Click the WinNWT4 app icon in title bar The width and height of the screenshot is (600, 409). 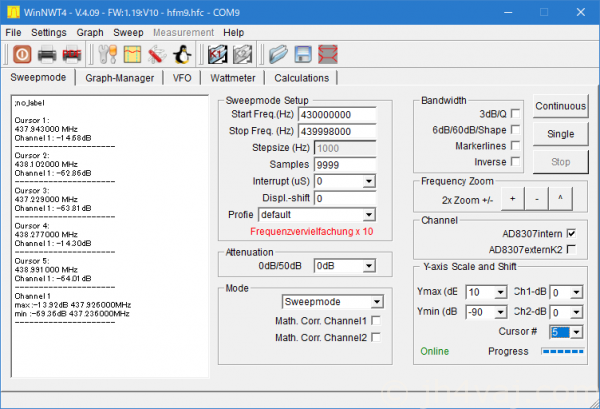pos(13,12)
